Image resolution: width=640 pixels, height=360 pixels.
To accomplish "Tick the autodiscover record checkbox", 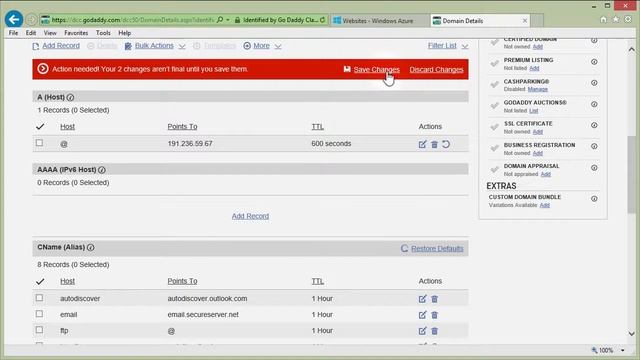I will point(39,298).
